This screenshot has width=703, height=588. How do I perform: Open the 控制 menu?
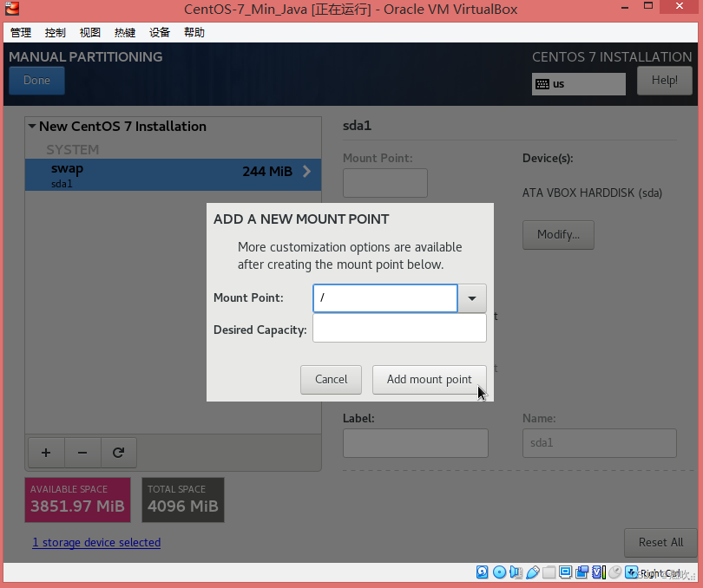pyautogui.click(x=56, y=33)
